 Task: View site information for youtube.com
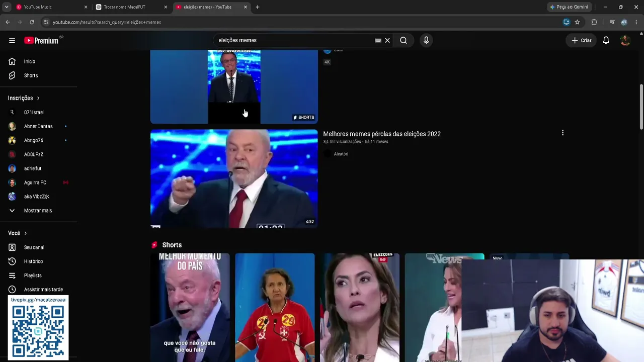pyautogui.click(x=46, y=22)
